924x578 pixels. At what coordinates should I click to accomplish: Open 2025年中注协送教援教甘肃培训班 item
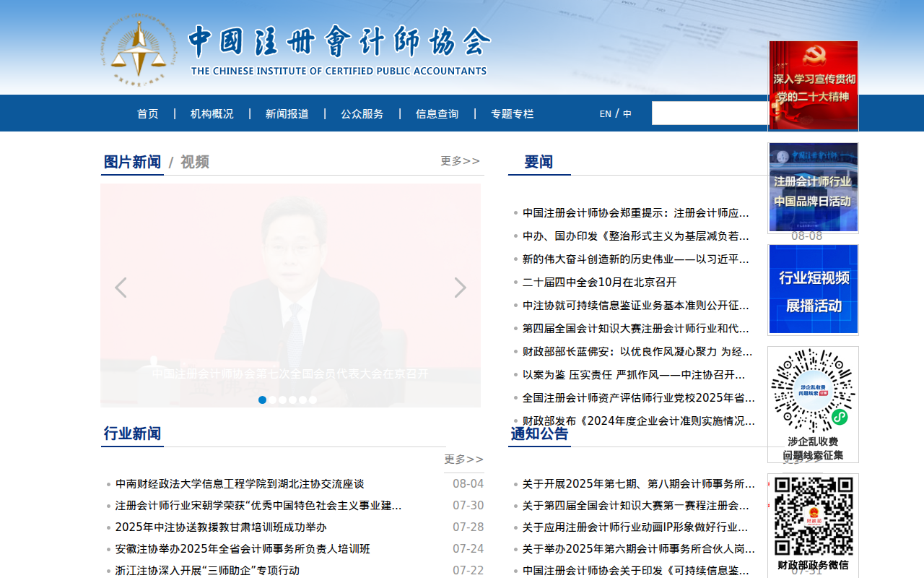click(221, 527)
